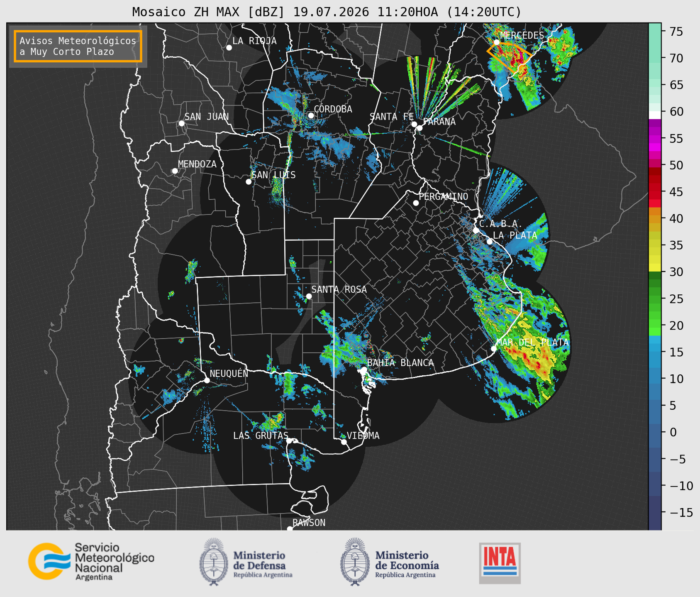Click the Servicio Meteorológico Nacional logo

(x=91, y=561)
